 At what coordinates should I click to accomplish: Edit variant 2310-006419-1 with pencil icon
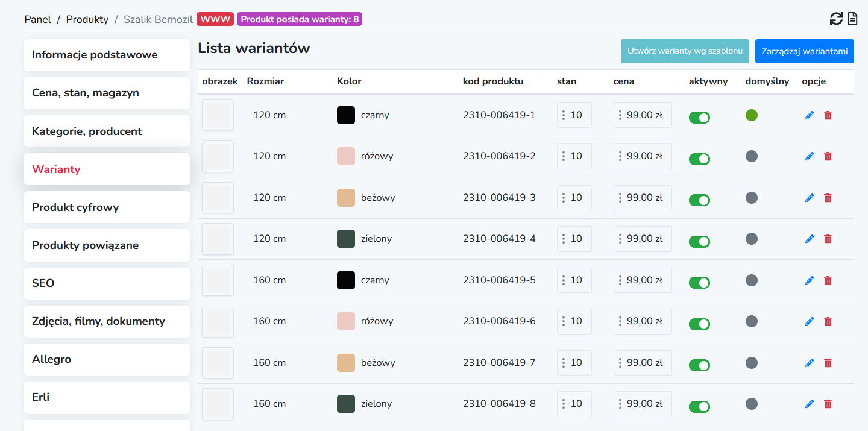pyautogui.click(x=810, y=115)
